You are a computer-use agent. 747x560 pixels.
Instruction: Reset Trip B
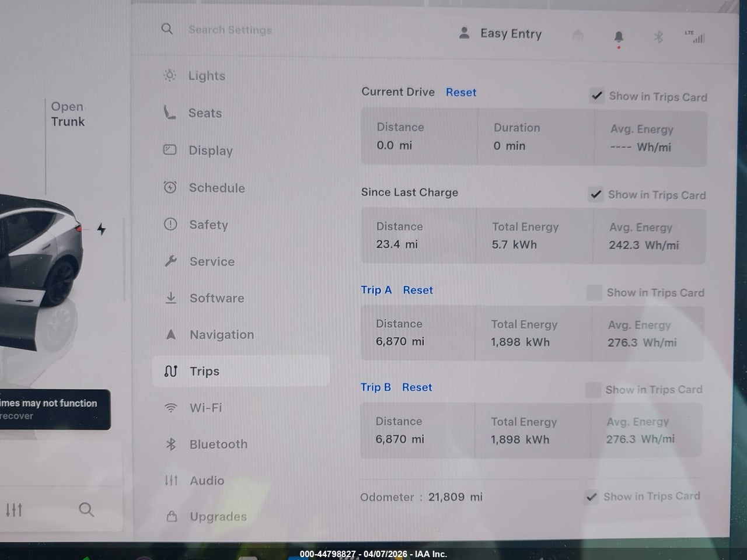[417, 387]
